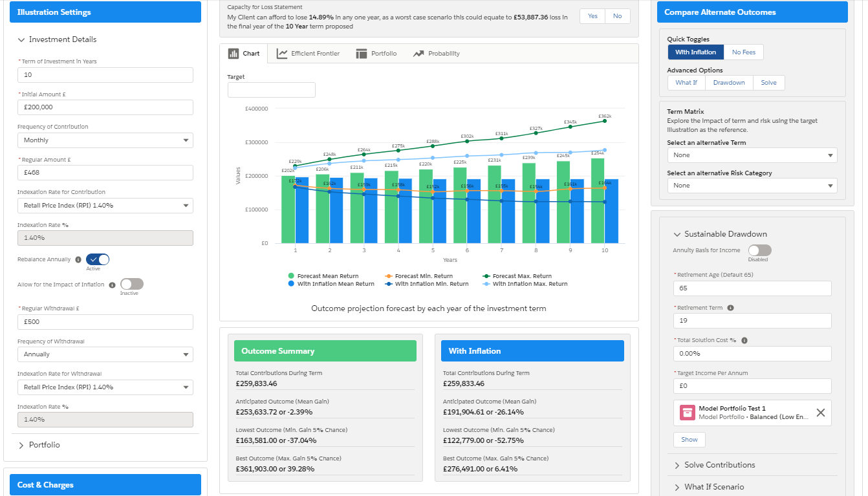Click the Probability trend arrow icon
Viewport: 868px width, 496px height.
[x=418, y=54]
